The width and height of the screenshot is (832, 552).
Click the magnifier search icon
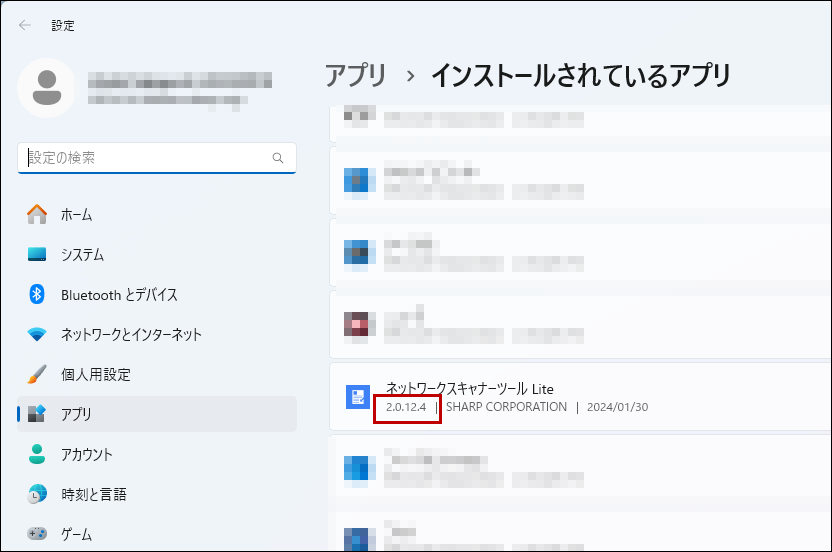[278, 158]
